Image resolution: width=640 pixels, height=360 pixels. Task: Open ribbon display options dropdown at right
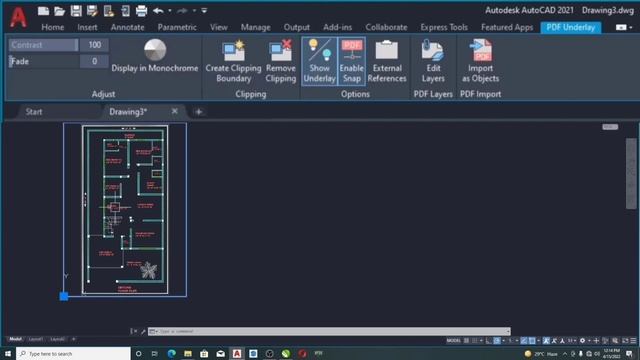coord(631,27)
